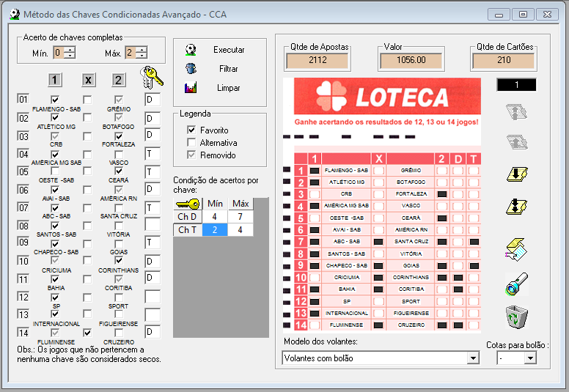Click game number 09 label
This screenshot has width=569, height=392.
coord(23,243)
